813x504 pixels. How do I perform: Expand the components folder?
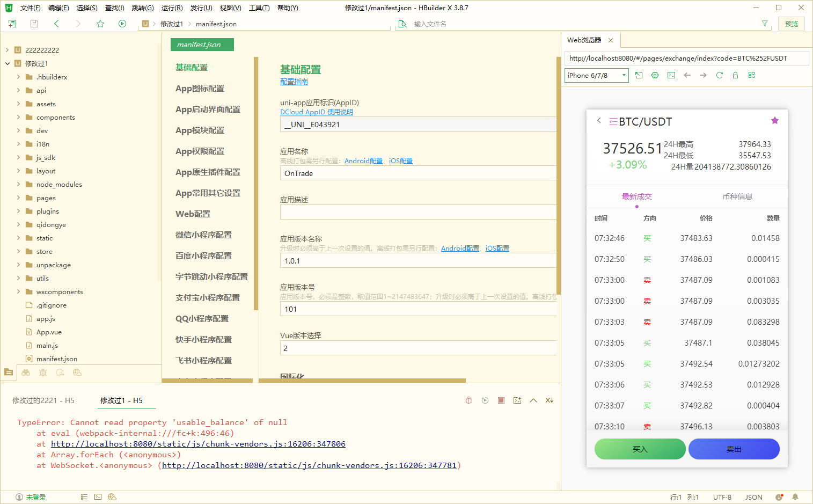(x=18, y=117)
